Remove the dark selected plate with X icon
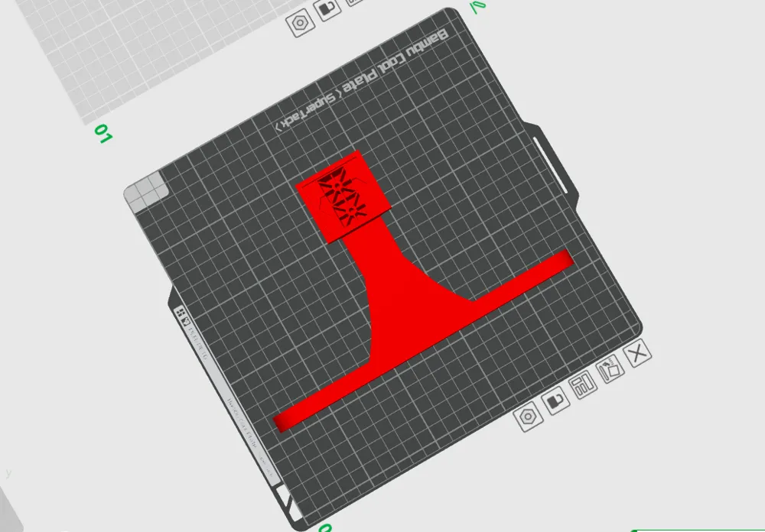765x532 pixels. (x=638, y=352)
